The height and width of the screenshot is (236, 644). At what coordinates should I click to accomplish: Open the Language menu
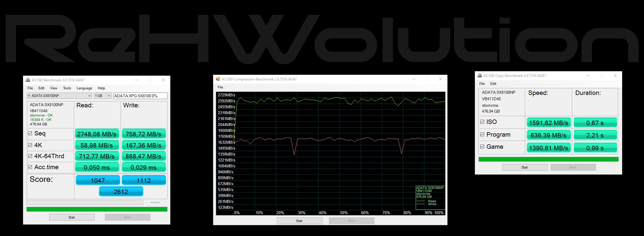(84, 88)
